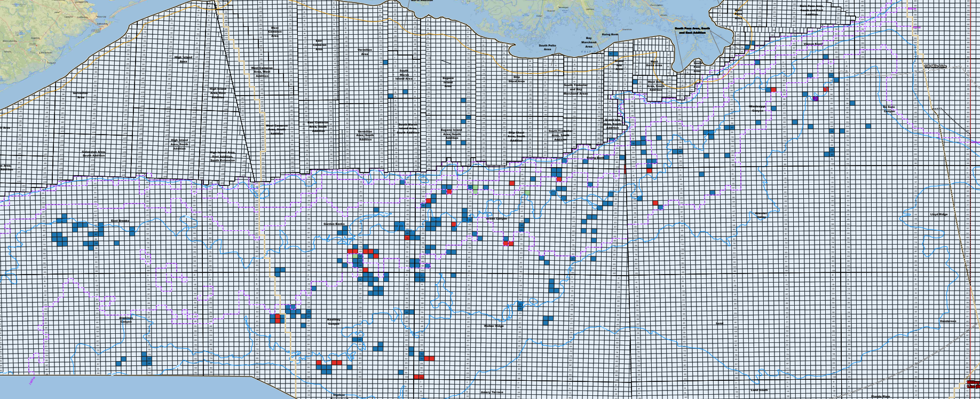Click the 100 Mile Line label
The height and width of the screenshot is (399, 980).
(935, 66)
